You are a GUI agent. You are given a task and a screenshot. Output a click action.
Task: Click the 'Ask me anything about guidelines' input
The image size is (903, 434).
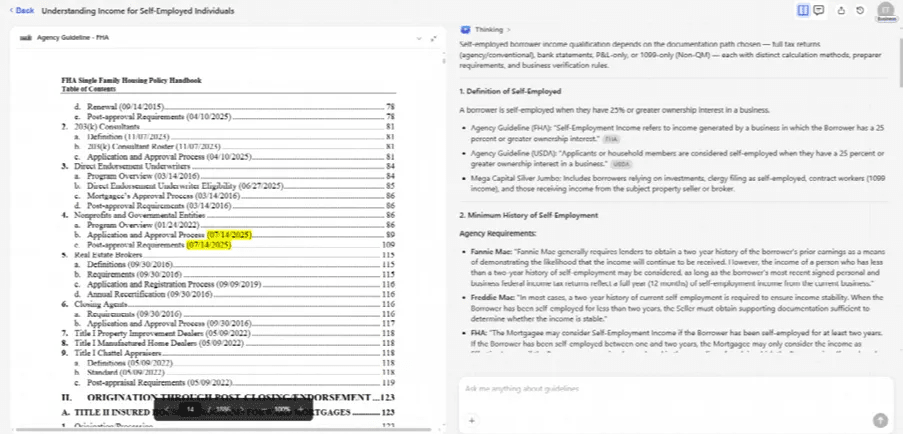tap(674, 389)
